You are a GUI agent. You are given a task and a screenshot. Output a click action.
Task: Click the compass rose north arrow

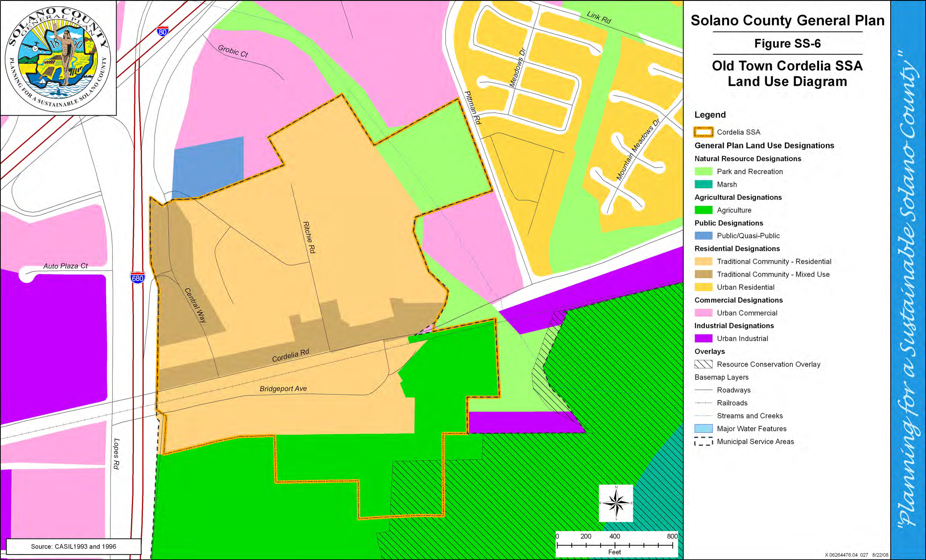616,503
